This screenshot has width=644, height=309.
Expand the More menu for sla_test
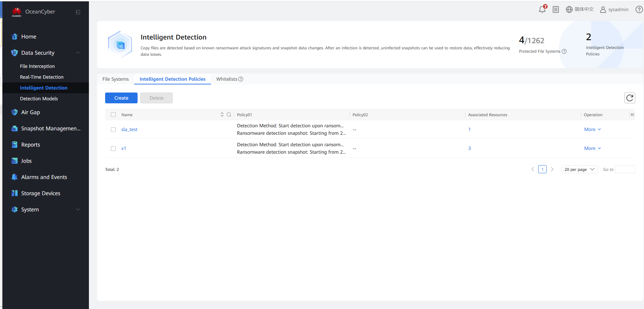592,129
